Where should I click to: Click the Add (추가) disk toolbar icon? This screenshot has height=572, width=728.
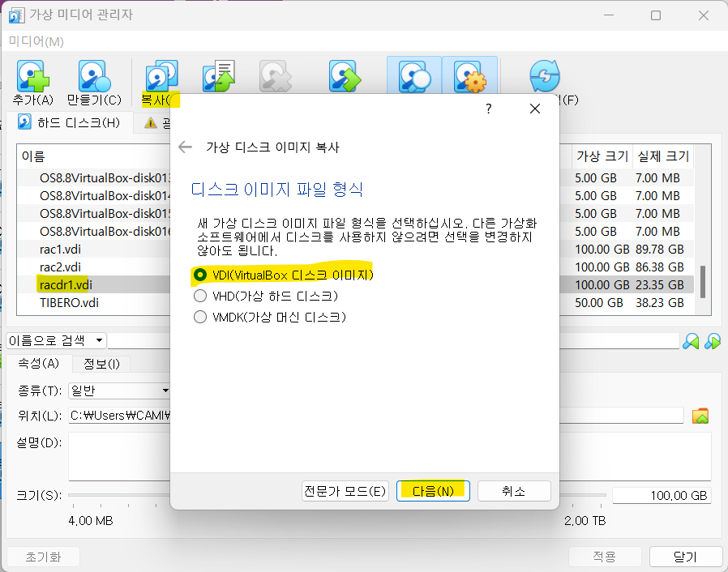click(32, 76)
